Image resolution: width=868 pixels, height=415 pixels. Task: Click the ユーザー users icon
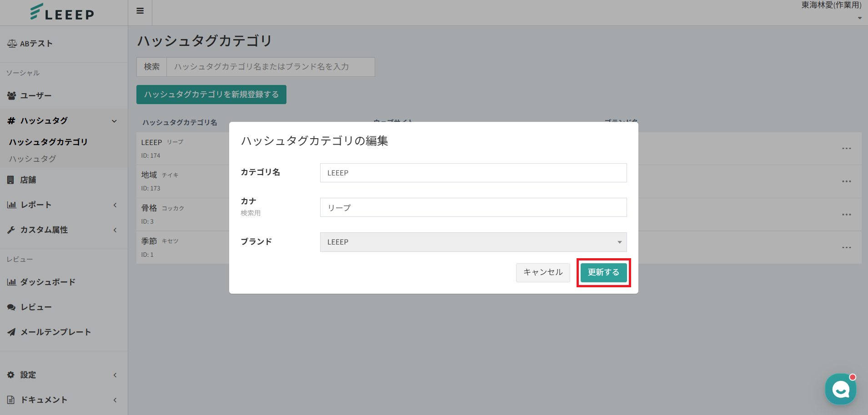click(12, 96)
